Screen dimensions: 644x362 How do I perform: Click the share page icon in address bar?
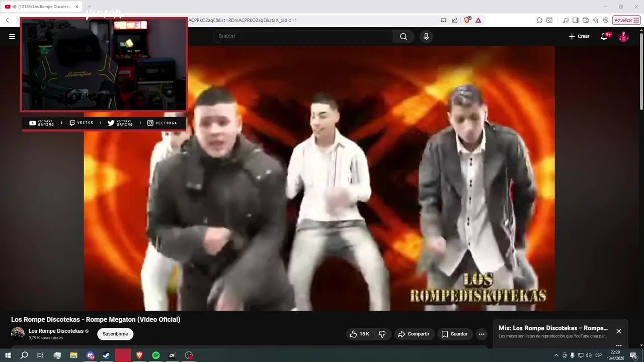click(x=455, y=20)
